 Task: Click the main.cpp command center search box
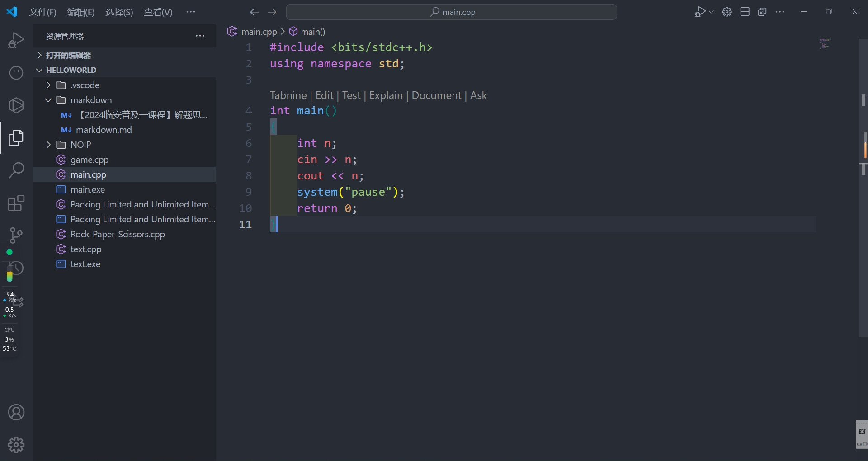[x=451, y=12]
